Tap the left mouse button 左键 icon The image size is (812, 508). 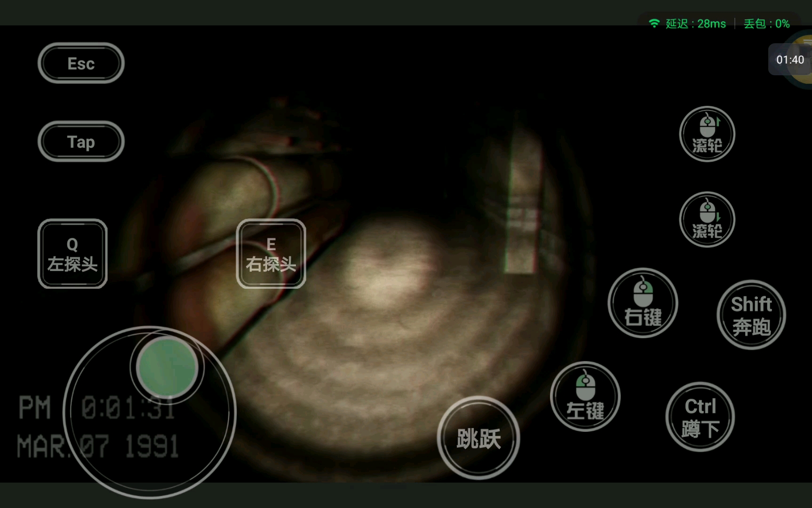585,397
